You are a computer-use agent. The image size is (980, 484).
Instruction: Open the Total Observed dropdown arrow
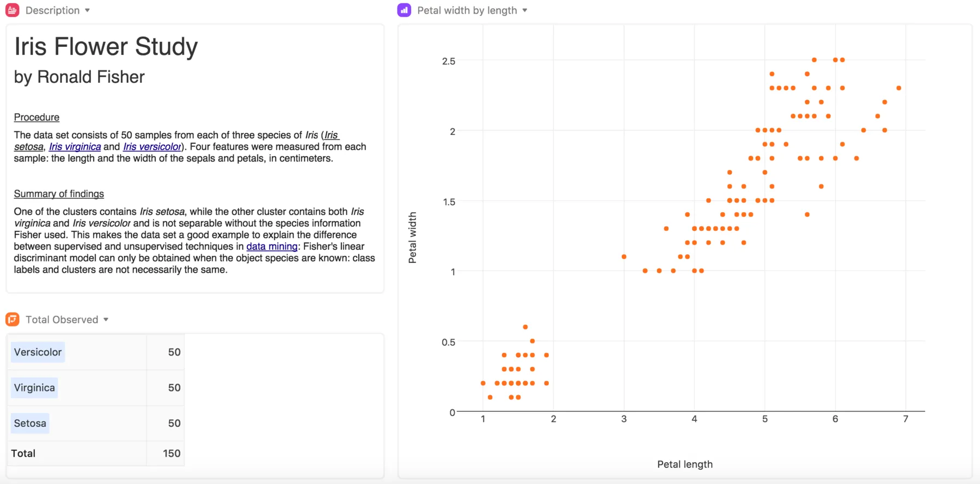[106, 320]
